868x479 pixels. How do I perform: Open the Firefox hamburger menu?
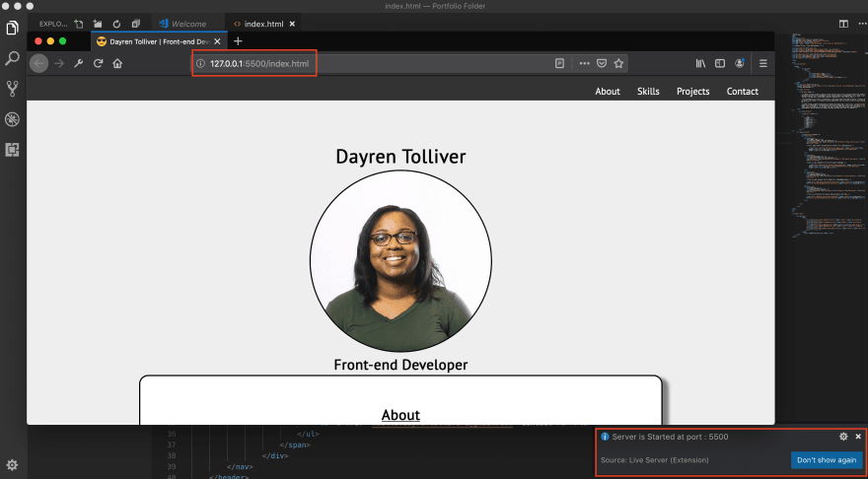tap(762, 64)
